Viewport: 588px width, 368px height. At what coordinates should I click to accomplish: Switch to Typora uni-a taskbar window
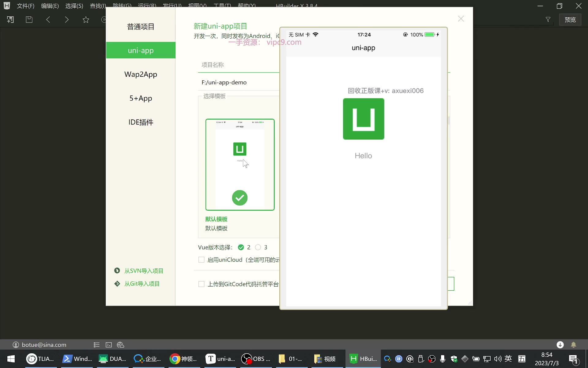coord(220,359)
